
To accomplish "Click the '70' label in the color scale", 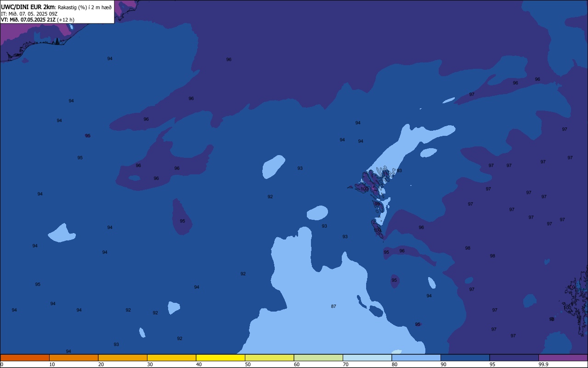I will coord(345,364).
